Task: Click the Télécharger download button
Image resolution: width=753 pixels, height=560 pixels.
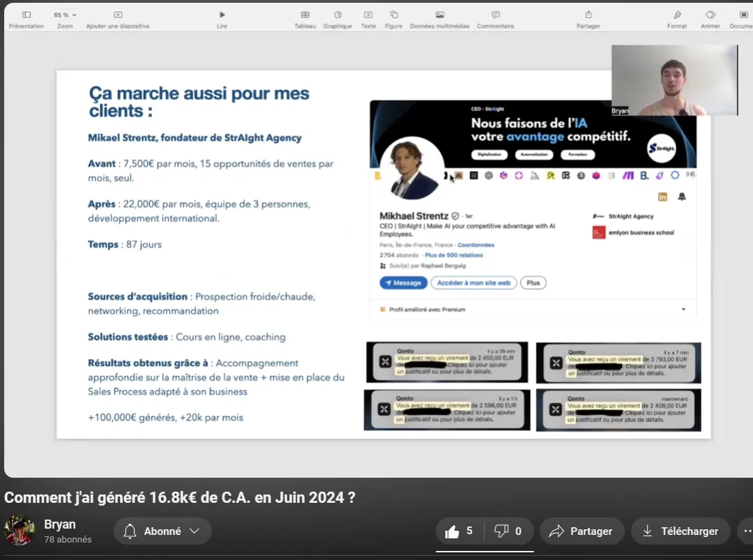Action: tap(680, 531)
